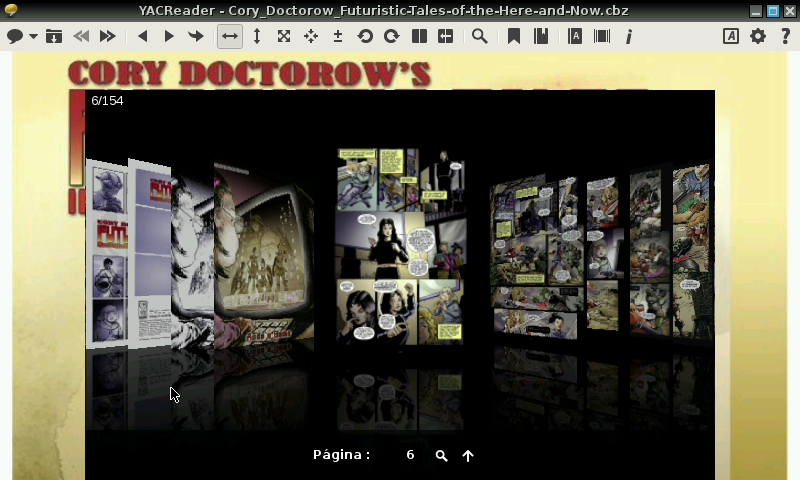Go to the previous page
Viewport: 800px width, 480px height.
[x=142, y=36]
